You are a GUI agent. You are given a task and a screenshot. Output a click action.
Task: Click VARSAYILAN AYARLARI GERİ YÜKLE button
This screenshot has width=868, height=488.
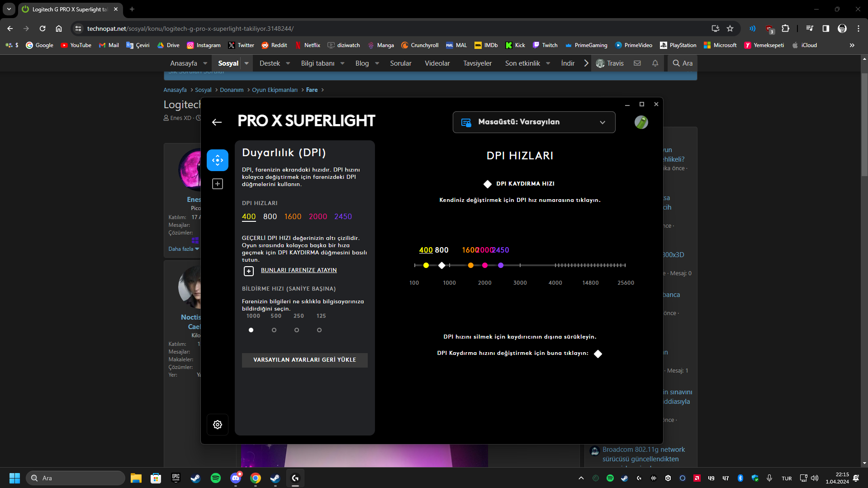pos(305,360)
